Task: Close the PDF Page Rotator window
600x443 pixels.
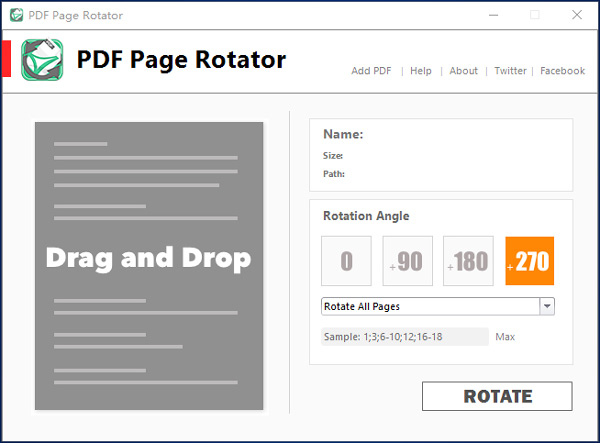Action: point(577,15)
